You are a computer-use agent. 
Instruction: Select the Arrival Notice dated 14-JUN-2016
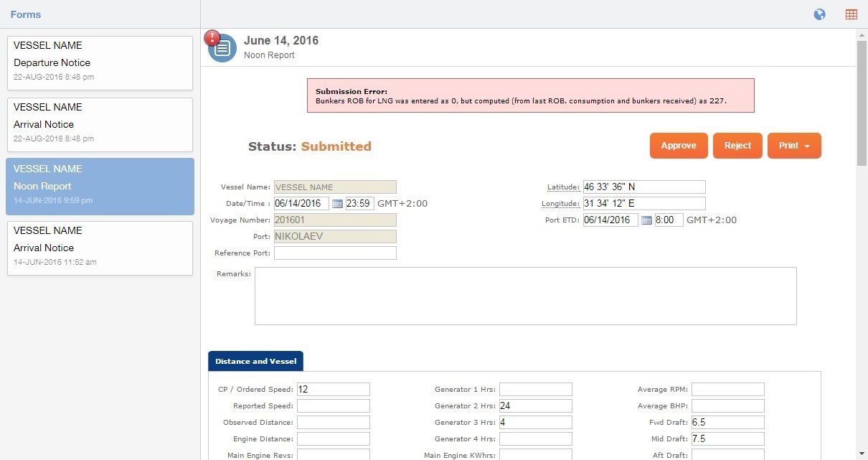tap(100, 248)
